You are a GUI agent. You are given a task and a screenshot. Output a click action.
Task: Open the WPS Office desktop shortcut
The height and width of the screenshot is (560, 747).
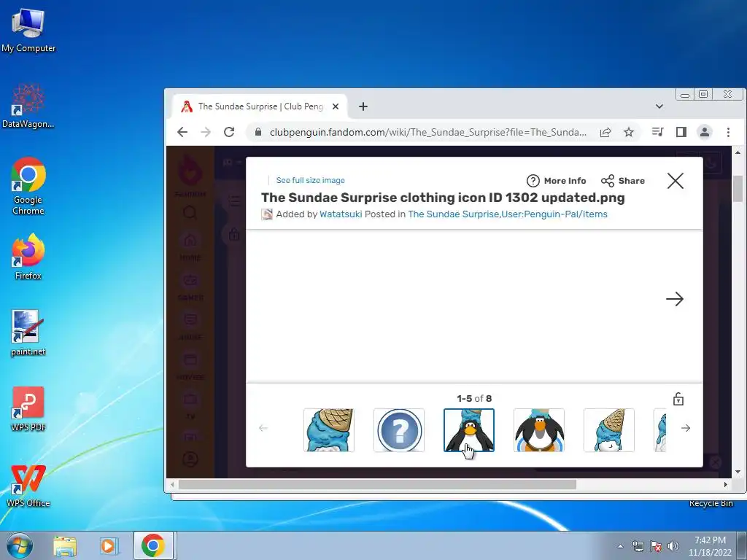(28, 485)
